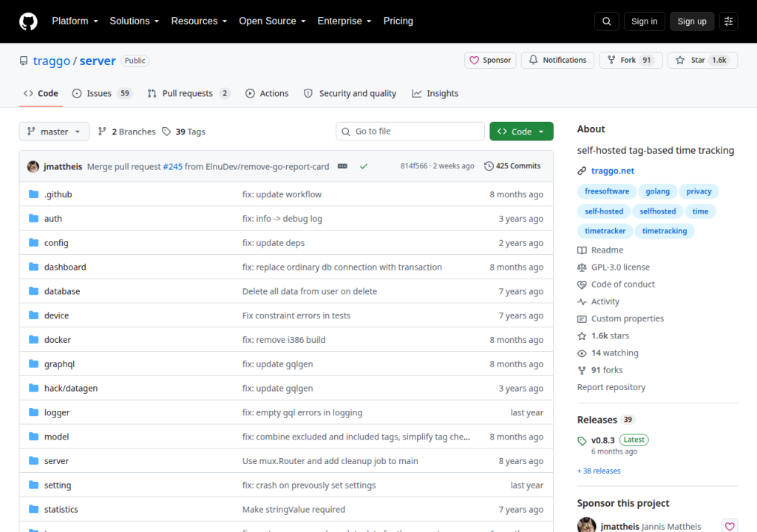Open the + 38 releases link
Screen dimensions: 757x532
(x=599, y=471)
